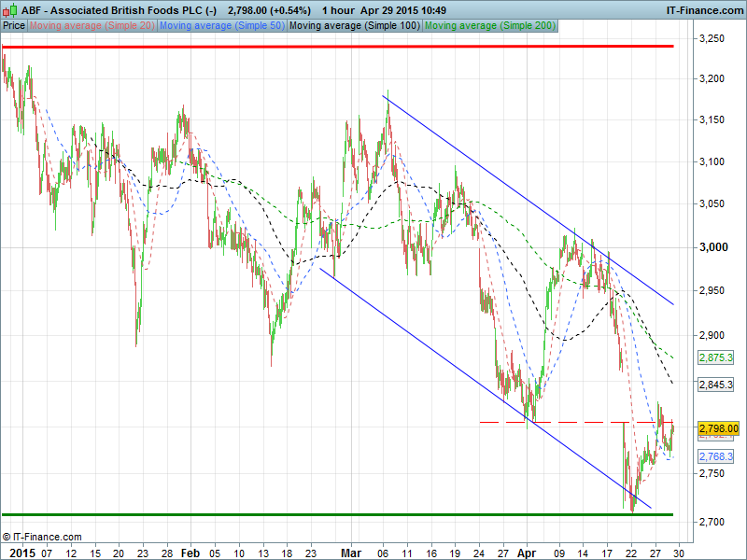Viewport: 747px width, 560px height.
Task: Click Moving average (Simple 100) legend label
Action: click(354, 26)
